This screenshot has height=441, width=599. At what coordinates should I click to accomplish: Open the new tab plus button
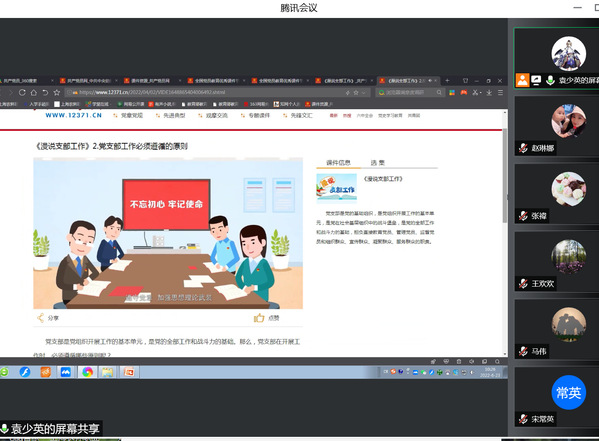pos(447,81)
